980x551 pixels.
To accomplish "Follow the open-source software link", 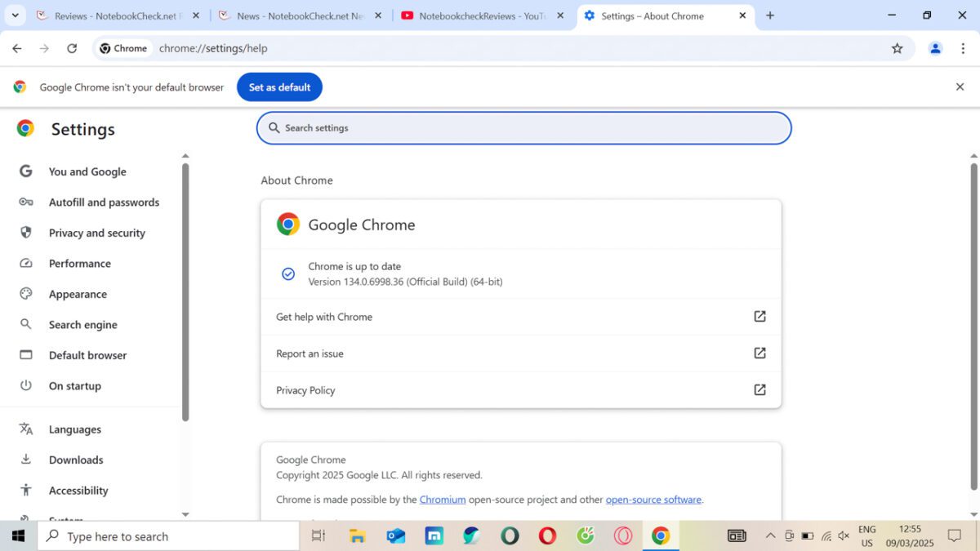I will [653, 500].
